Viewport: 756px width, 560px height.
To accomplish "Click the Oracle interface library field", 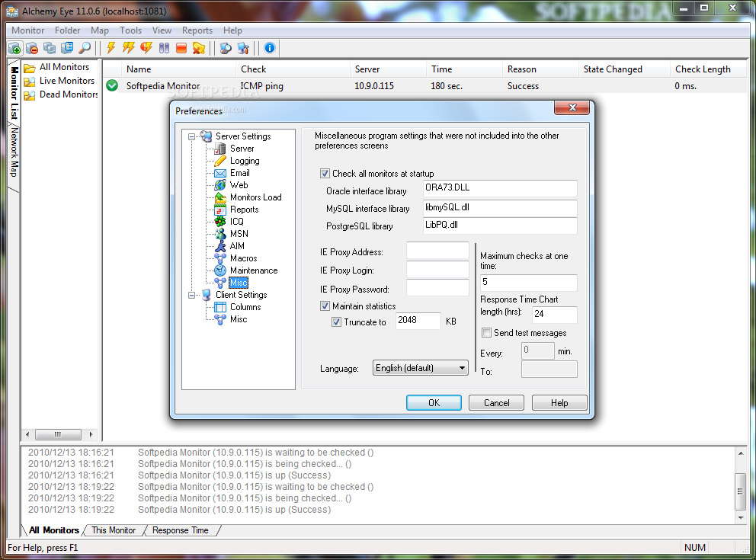I will (500, 188).
